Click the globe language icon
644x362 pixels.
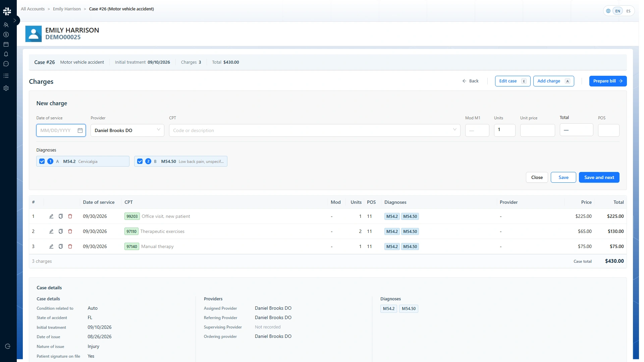point(608,11)
